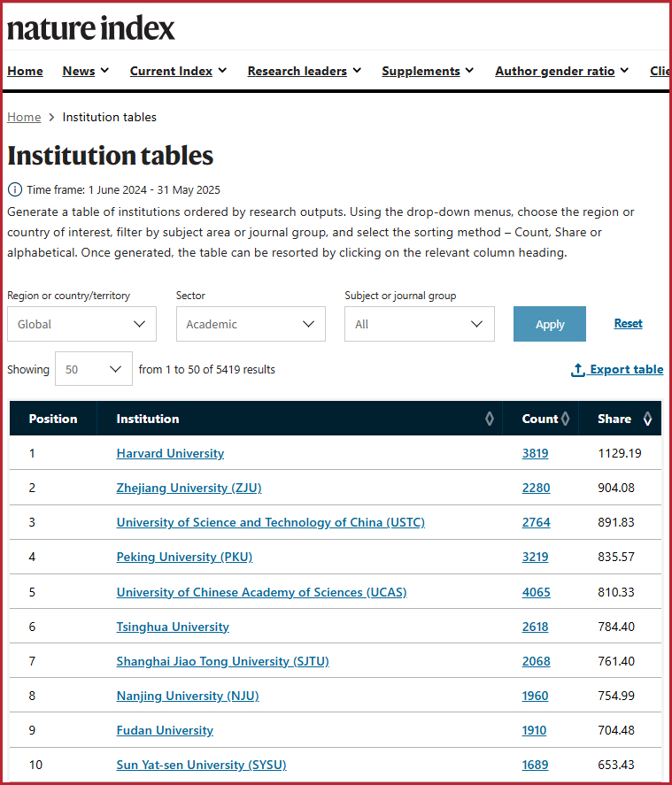
Task: Click the Reset link
Action: pyautogui.click(x=628, y=323)
